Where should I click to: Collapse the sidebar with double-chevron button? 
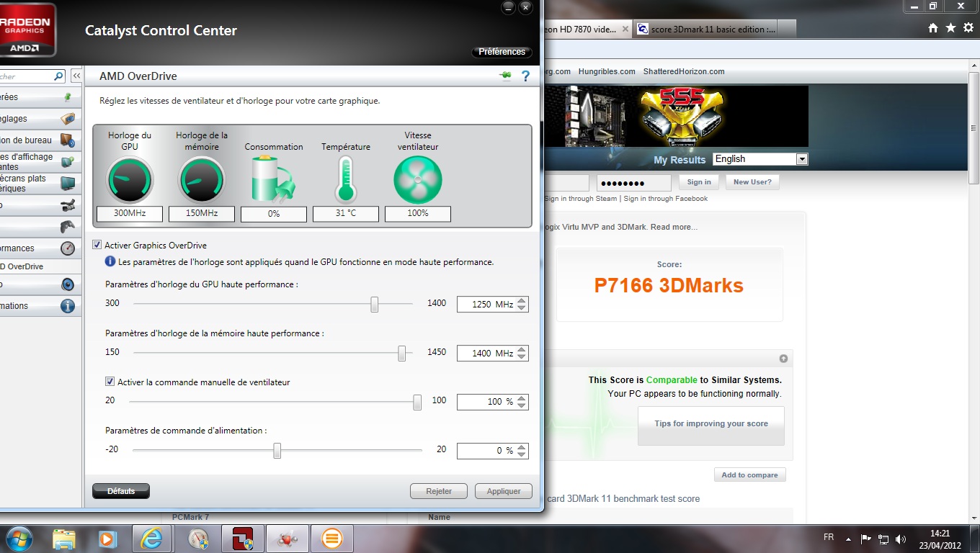[76, 76]
